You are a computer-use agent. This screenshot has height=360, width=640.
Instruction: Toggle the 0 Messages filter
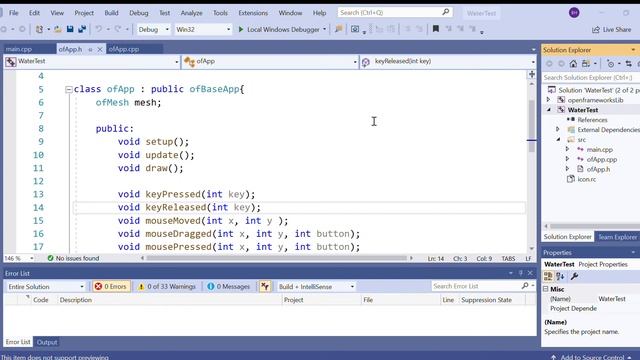(228, 287)
